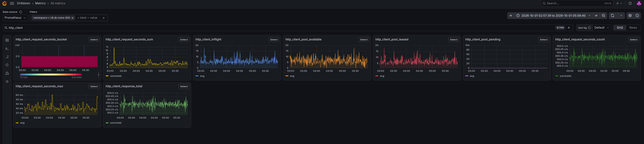Image resolution: width=644 pixels, height=144 pixels.
Task: Shift time range backwards
Action: [x=511, y=16]
